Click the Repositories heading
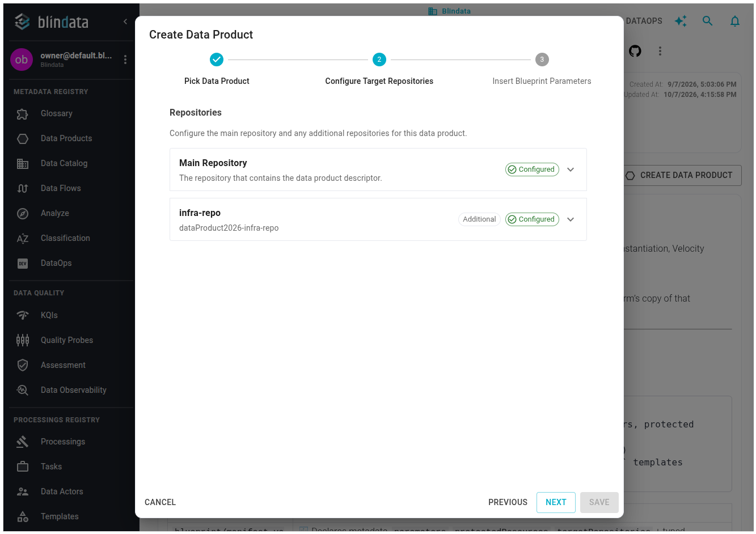This screenshot has width=756, height=534. [196, 113]
